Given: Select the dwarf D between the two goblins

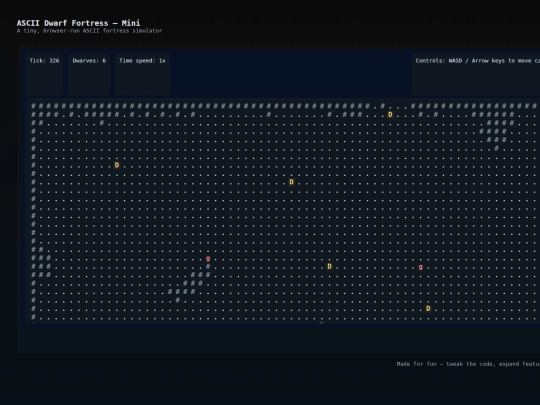Looking at the screenshot, I should point(330,266).
